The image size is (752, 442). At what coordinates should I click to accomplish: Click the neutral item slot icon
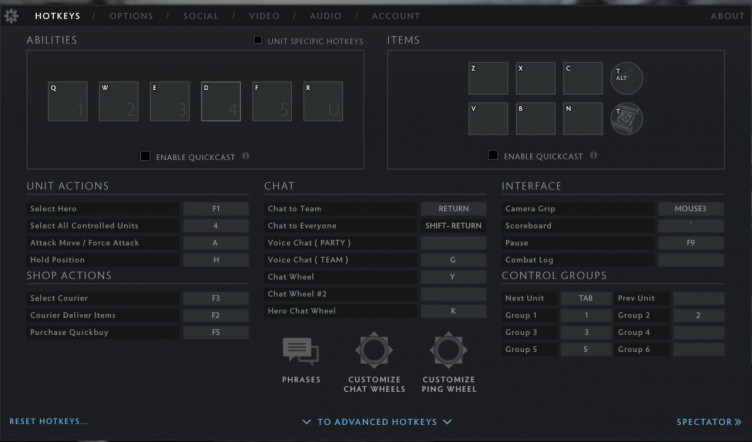627,119
